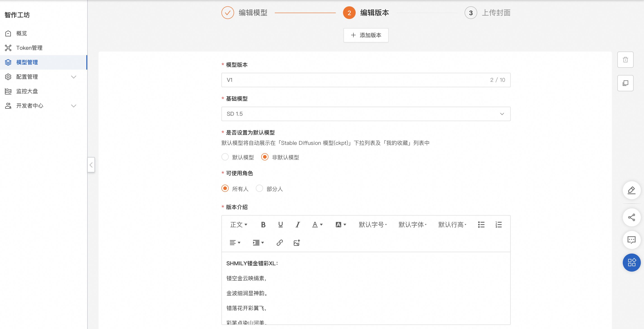This screenshot has width=644, height=329.
Task: Insert an ordered numbered list
Action: click(x=498, y=225)
